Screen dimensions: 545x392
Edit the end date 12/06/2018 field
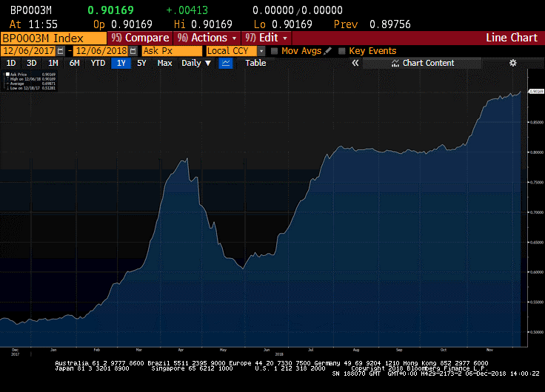[101, 51]
